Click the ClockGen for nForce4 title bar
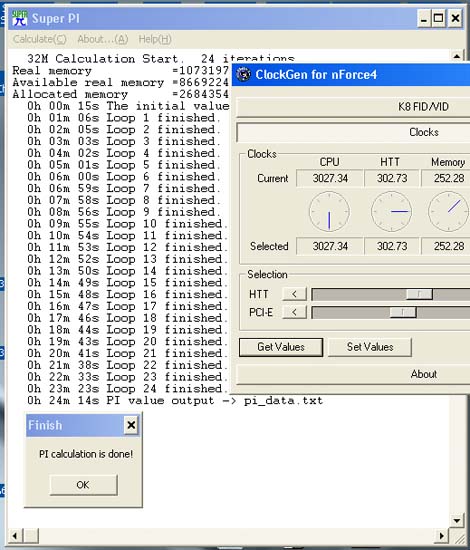 pos(351,74)
